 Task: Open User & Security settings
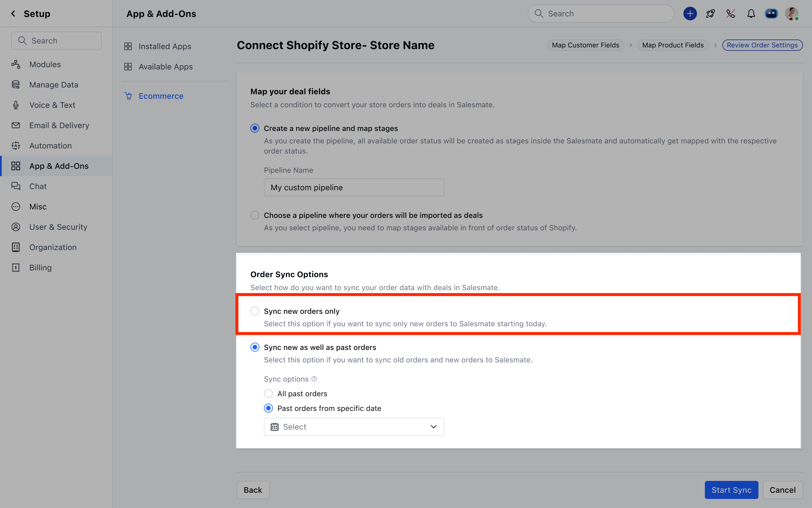[58, 227]
